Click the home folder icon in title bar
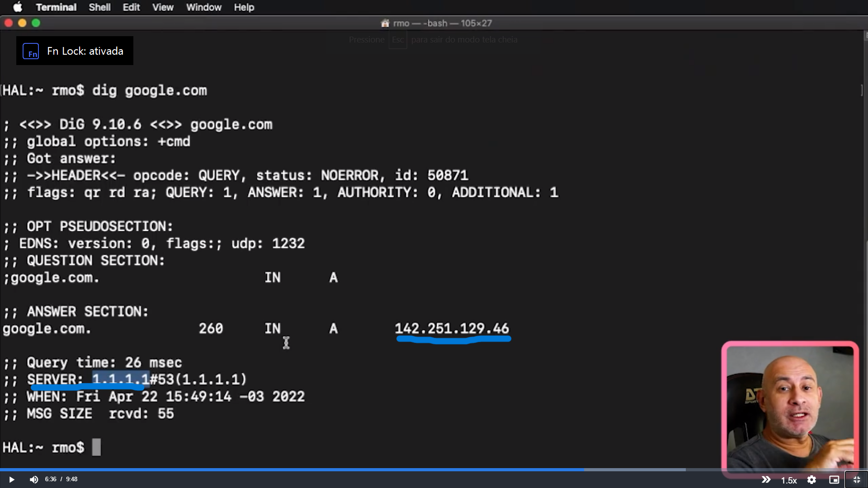The image size is (868, 488). pyautogui.click(x=385, y=23)
